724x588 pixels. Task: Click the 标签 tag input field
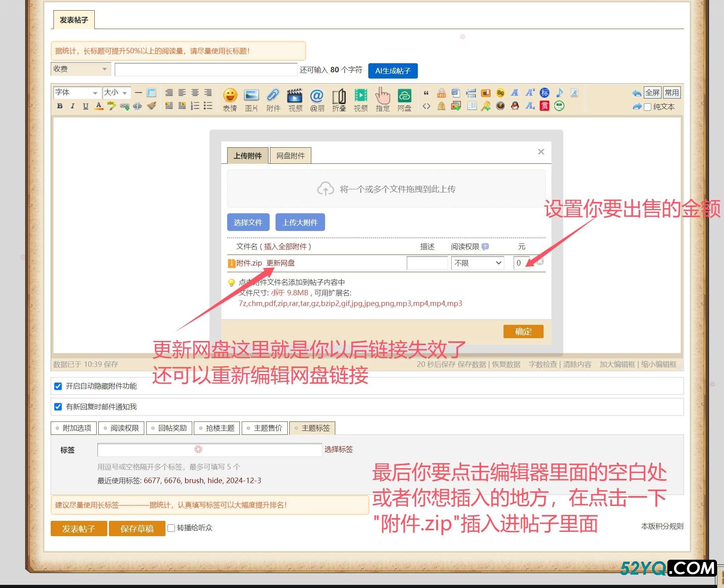209,449
